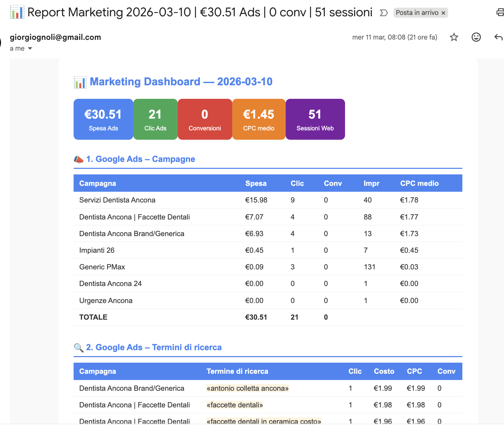This screenshot has width=504, height=432.
Task: Click the Spesa column header in Campagne table
Action: click(256, 183)
